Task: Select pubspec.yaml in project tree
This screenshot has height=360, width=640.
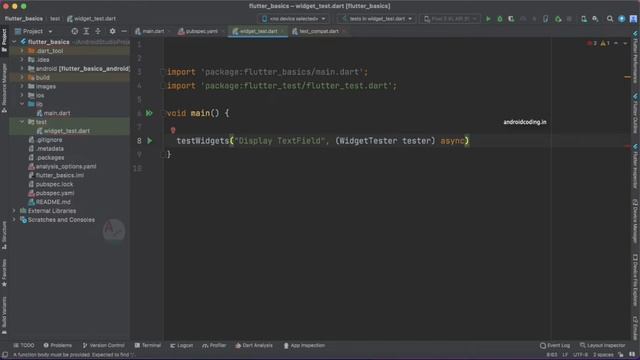Action: coord(51,193)
